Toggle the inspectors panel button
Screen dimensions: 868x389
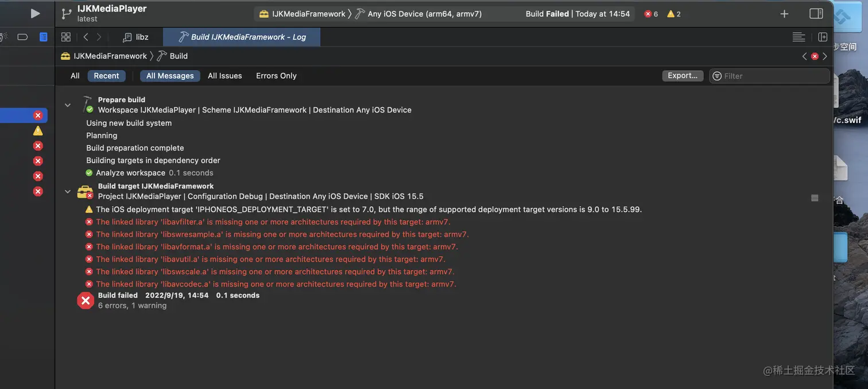(x=816, y=14)
